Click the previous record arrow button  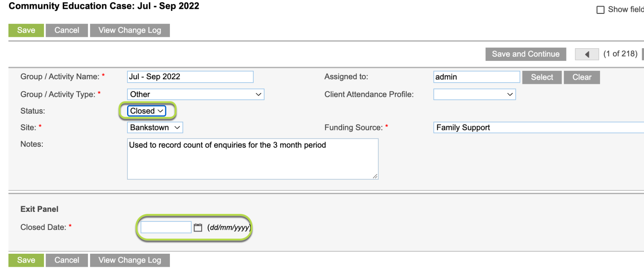(x=587, y=54)
